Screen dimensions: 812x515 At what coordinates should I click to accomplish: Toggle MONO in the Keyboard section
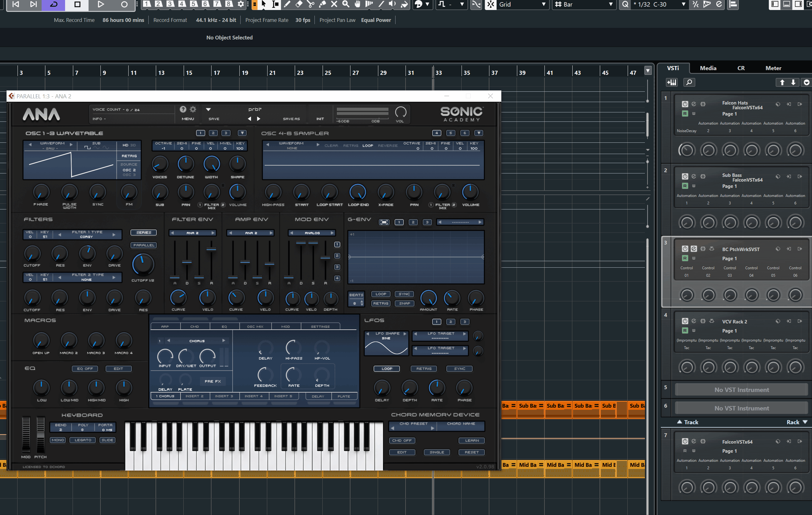(x=58, y=440)
